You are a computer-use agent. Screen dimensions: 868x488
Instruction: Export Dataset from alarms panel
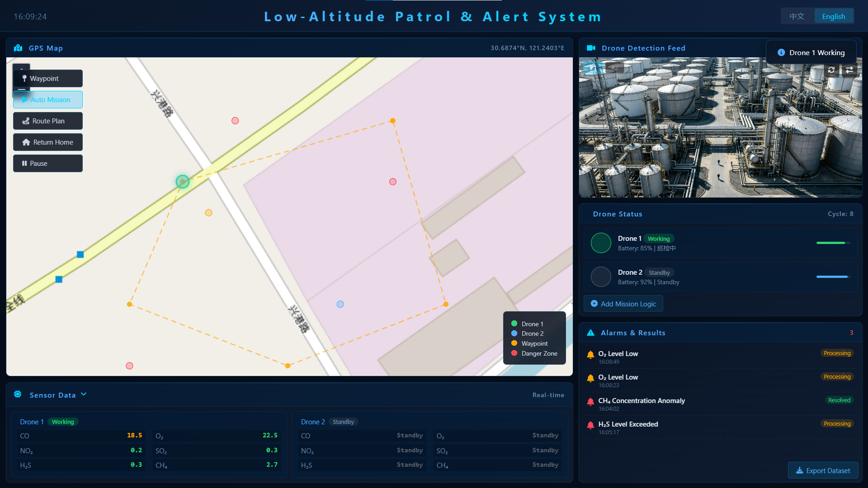click(823, 470)
